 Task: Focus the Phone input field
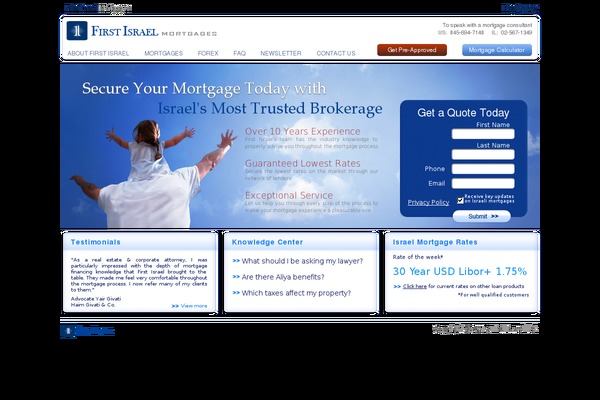pos(483,169)
